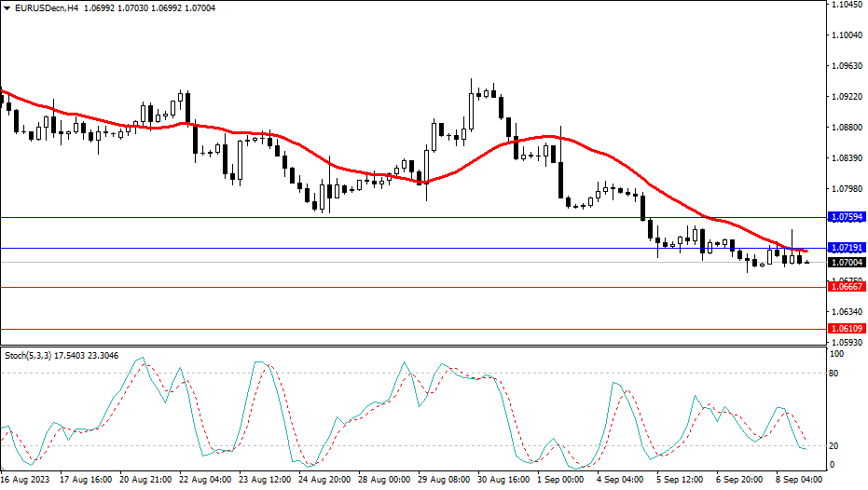This screenshot has height=490, width=868.
Task: Select the current price label 1.07004
Action: pyautogui.click(x=847, y=263)
